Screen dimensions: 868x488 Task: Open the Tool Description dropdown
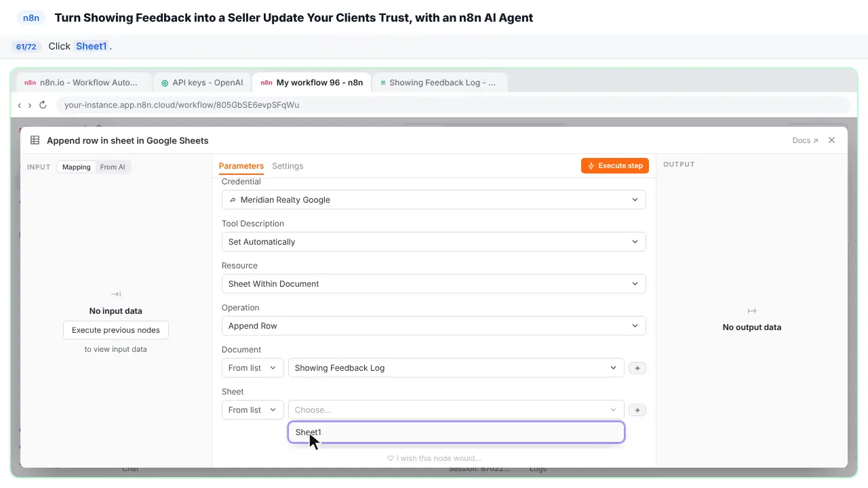[433, 242]
